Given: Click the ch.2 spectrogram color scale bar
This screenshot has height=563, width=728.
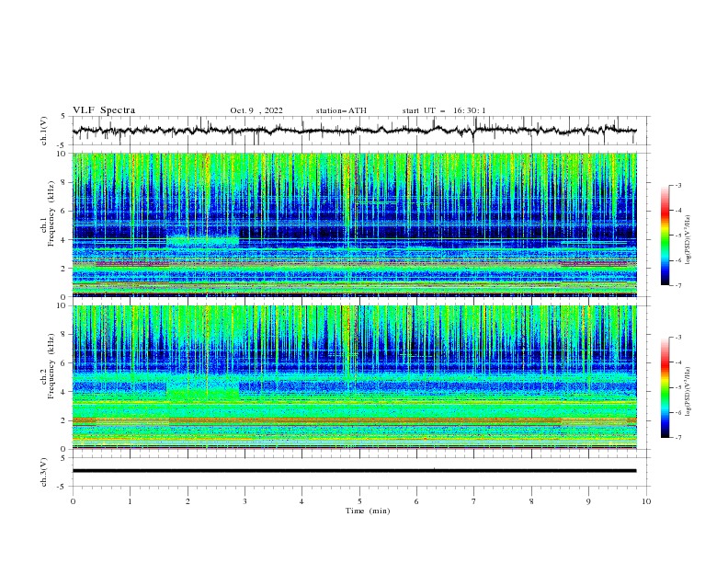Looking at the screenshot, I should click(665, 387).
